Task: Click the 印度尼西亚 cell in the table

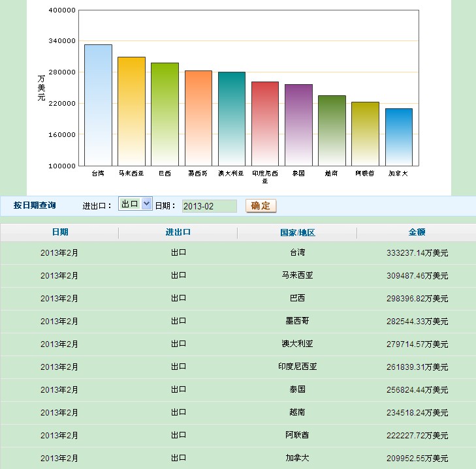Action: point(298,367)
